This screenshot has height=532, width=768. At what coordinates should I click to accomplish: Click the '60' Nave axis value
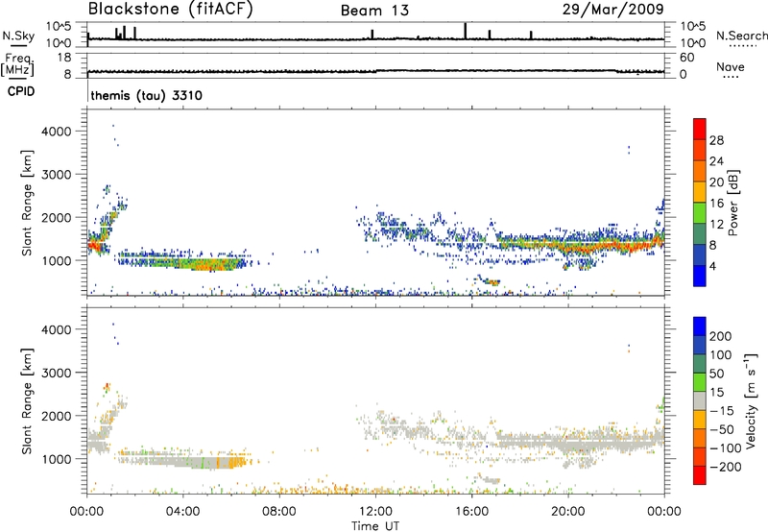click(x=686, y=58)
